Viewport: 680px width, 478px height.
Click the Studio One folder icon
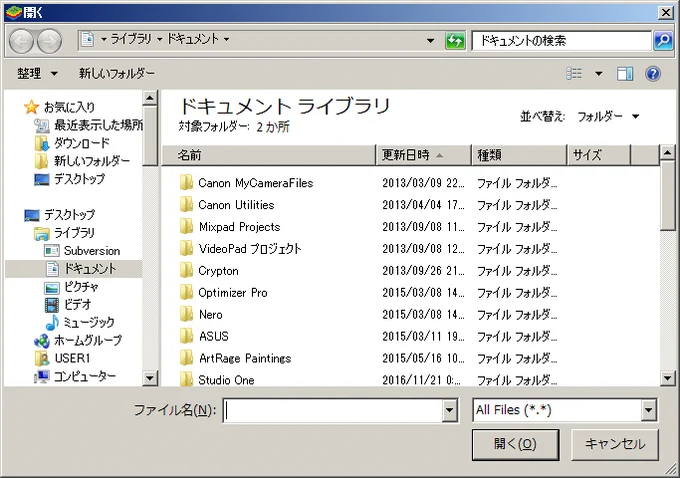(186, 380)
